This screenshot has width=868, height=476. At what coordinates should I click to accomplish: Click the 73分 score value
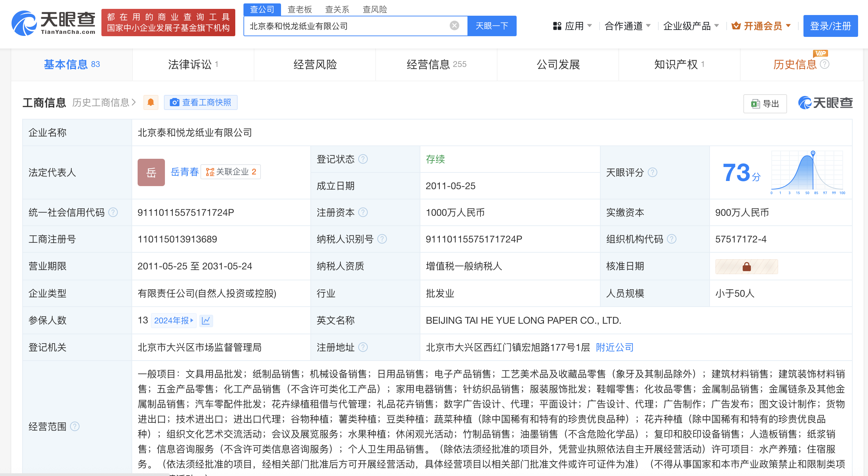741,173
